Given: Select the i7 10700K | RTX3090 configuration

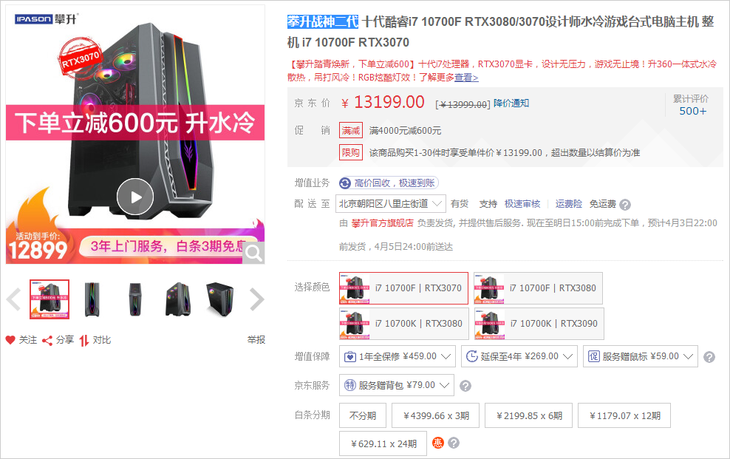Looking at the screenshot, I should 539,324.
